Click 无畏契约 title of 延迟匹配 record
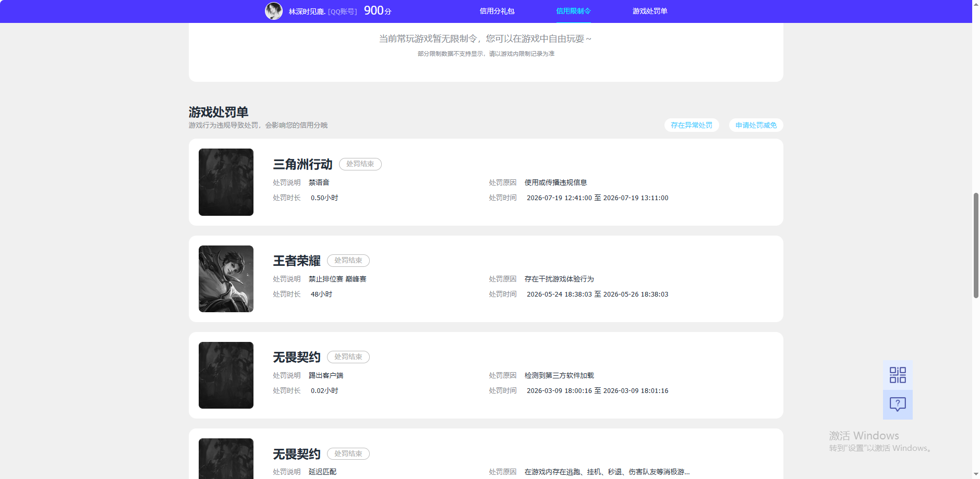The image size is (980, 479). tap(297, 454)
